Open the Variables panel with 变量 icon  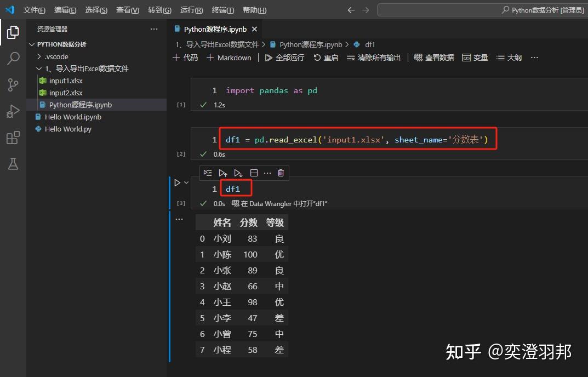pyautogui.click(x=475, y=57)
